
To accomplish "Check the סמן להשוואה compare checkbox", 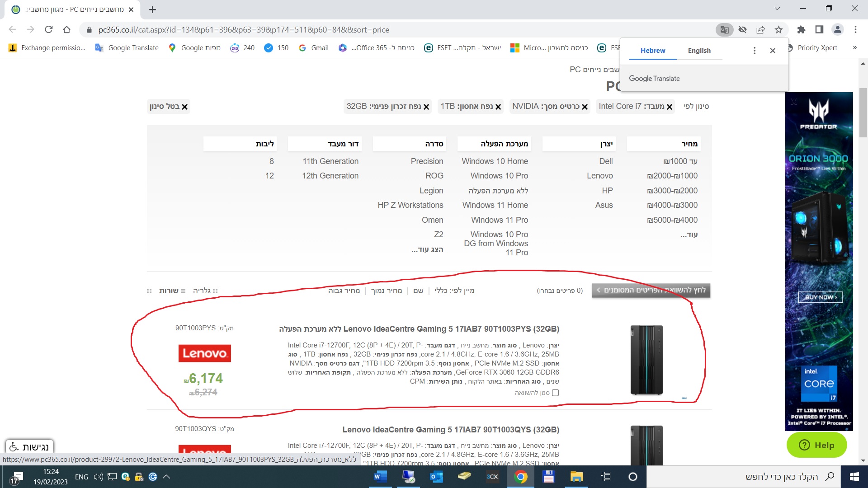I will pos(555,393).
